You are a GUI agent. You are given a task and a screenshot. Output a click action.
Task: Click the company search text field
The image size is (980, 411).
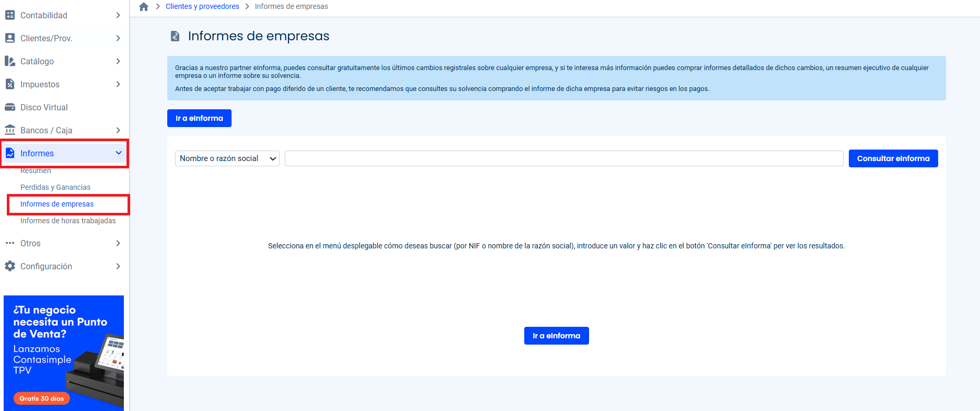pyautogui.click(x=564, y=158)
